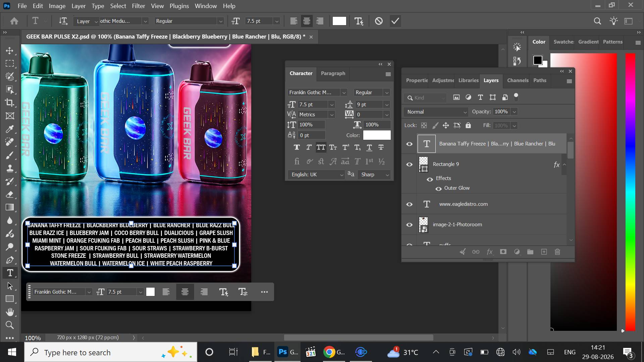Switch to the Channels tab
Image resolution: width=644 pixels, height=362 pixels.
coord(518,80)
